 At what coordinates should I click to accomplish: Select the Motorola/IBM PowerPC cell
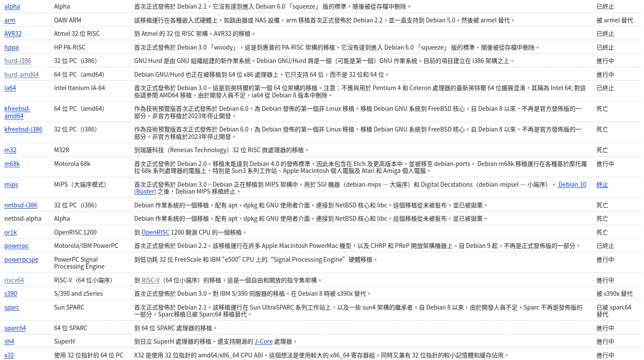click(x=86, y=246)
